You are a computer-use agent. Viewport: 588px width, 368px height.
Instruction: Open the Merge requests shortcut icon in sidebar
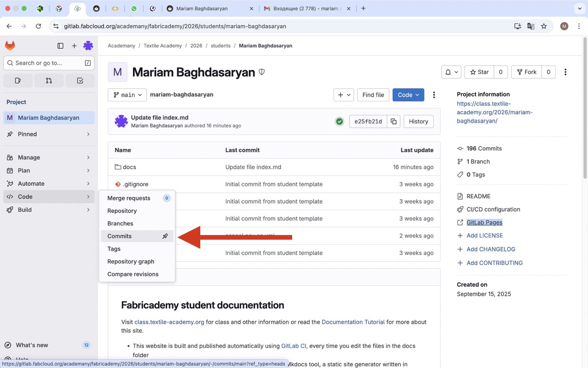click(x=49, y=80)
